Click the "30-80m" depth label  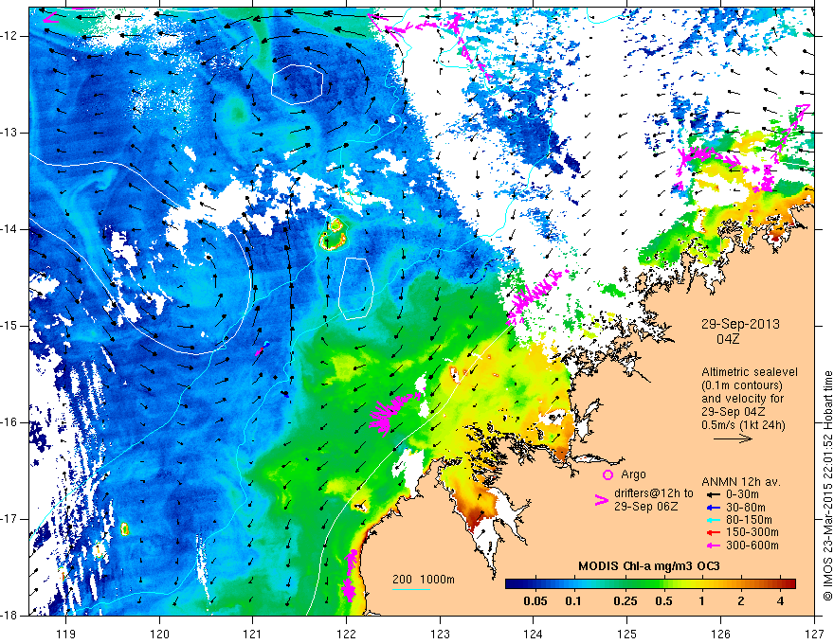[x=745, y=508]
